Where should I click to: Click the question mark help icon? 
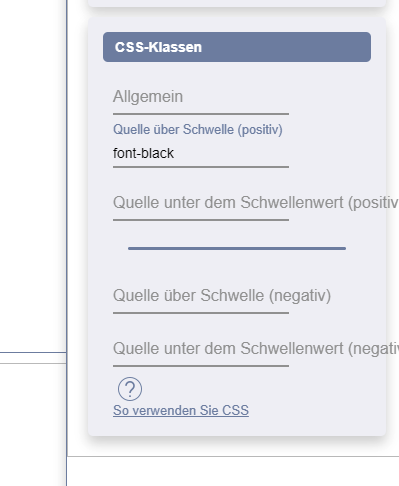click(130, 389)
